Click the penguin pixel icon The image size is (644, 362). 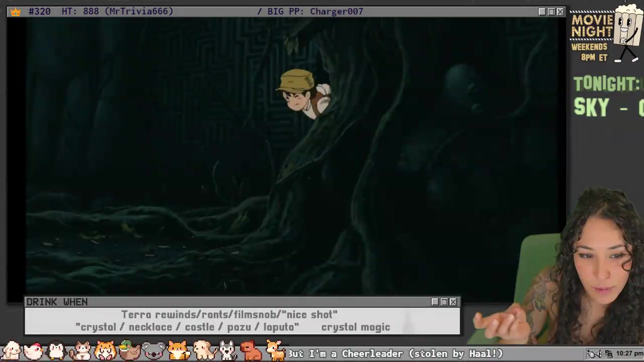click(56, 351)
